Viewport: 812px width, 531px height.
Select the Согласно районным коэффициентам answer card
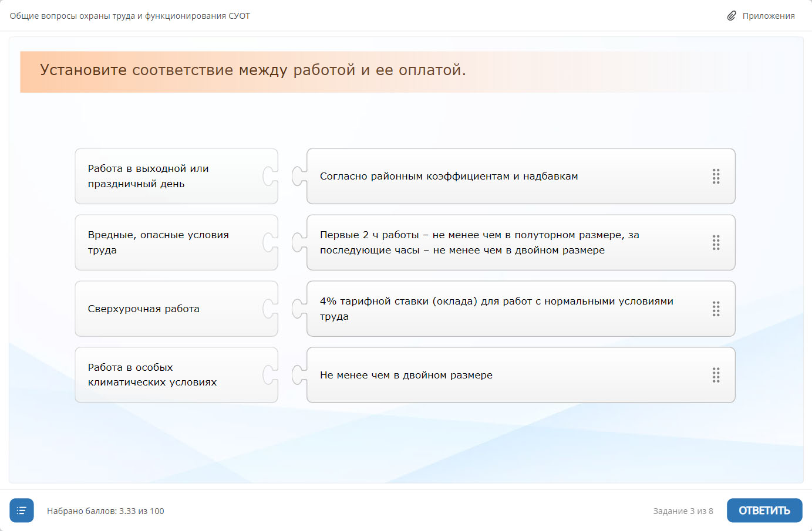point(505,177)
